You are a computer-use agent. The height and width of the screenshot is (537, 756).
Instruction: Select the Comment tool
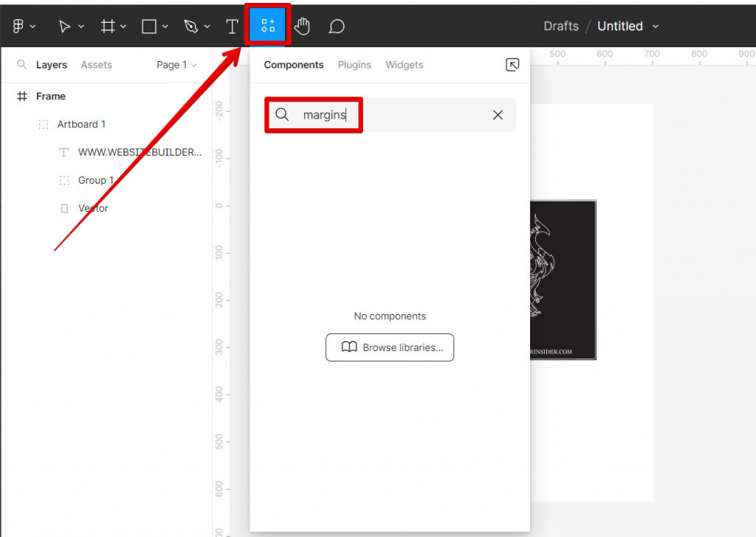[337, 27]
